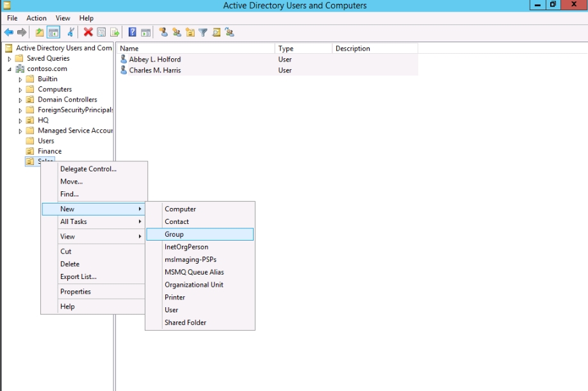Screen dimensions: 588x391
Task: Expand the Builtin container
Action: [20, 79]
